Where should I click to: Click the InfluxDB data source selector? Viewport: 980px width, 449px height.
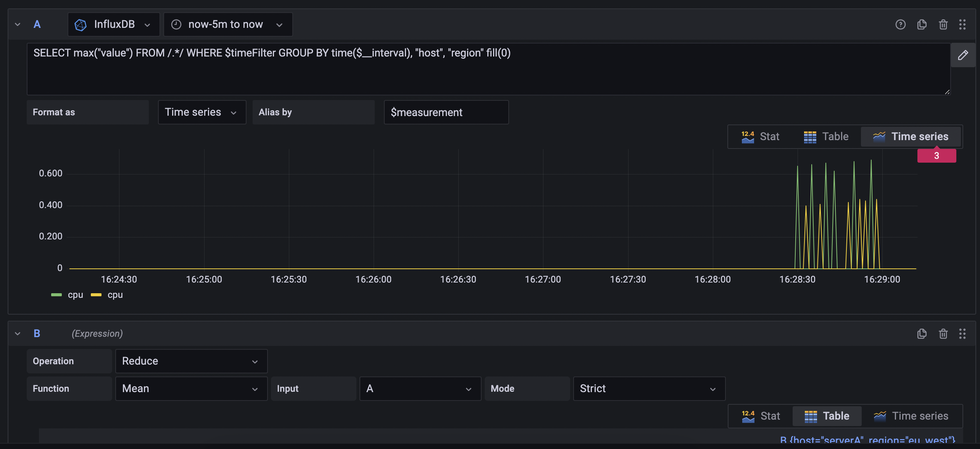pyautogui.click(x=113, y=24)
